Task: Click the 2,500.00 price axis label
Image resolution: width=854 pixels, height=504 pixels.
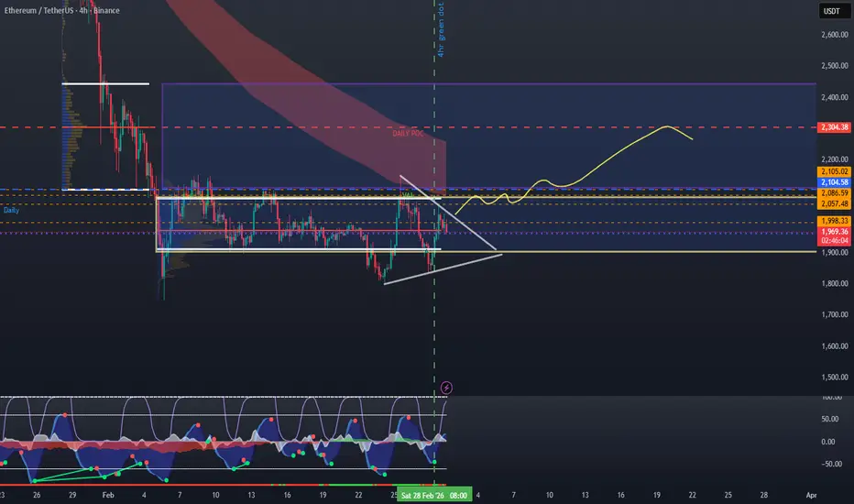Action: click(835, 65)
